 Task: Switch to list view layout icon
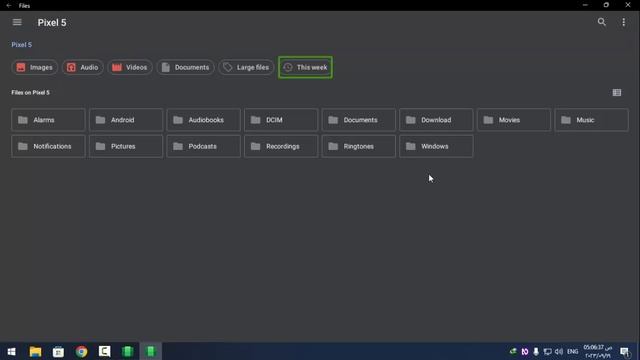point(617,93)
